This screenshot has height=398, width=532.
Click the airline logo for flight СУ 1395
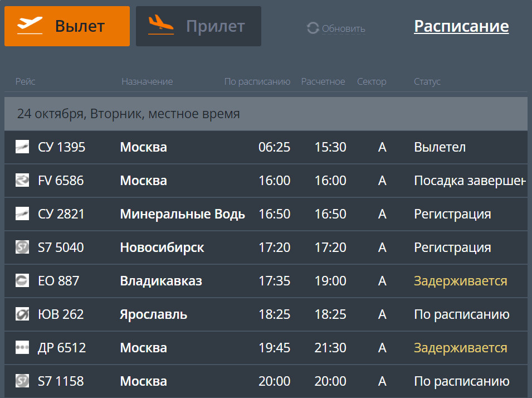coord(22,147)
